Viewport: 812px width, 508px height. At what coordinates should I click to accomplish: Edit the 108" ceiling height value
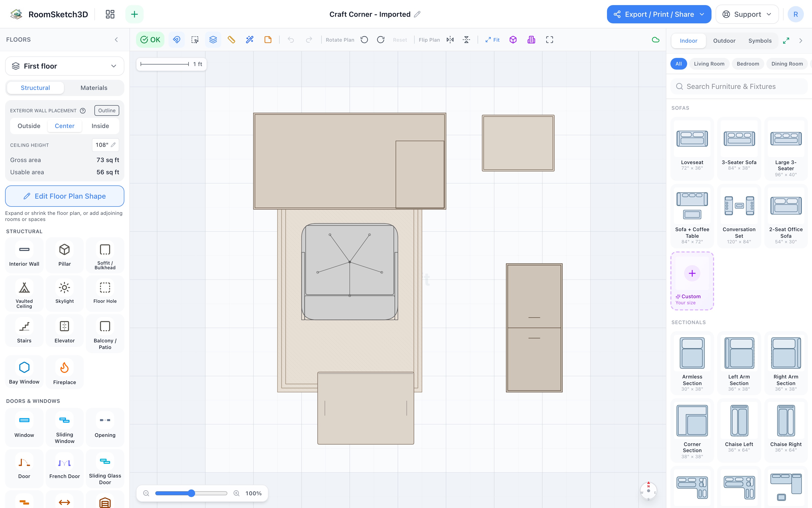point(105,145)
